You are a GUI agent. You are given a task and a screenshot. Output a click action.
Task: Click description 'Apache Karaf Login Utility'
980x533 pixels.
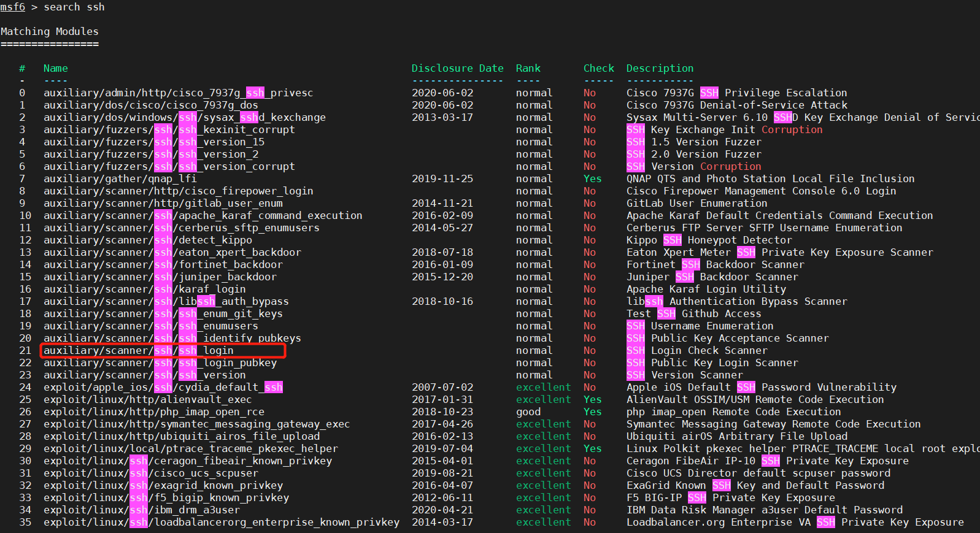pos(706,289)
